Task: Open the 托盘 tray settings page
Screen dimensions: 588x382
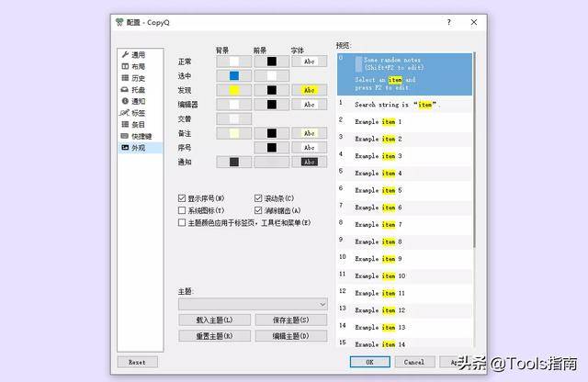Action: tap(140, 90)
